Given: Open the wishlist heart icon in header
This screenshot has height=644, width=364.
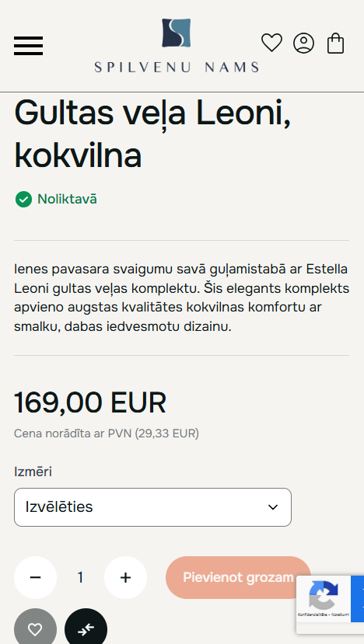Looking at the screenshot, I should pyautogui.click(x=272, y=43).
